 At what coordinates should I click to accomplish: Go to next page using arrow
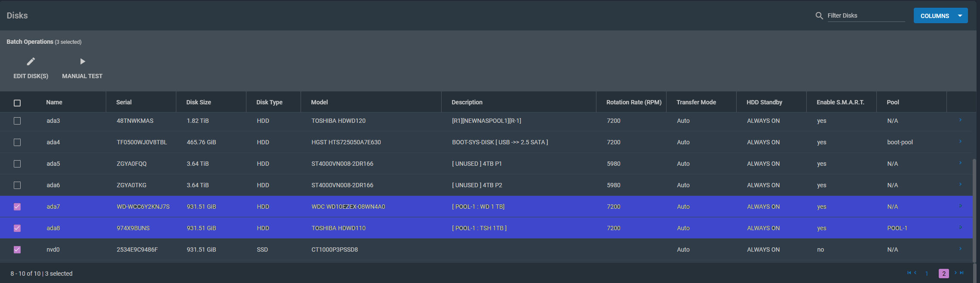pyautogui.click(x=955, y=273)
